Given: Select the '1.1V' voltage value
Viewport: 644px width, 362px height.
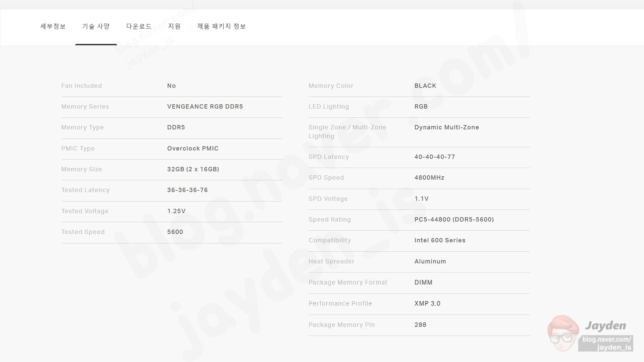Looking at the screenshot, I should (x=422, y=199).
